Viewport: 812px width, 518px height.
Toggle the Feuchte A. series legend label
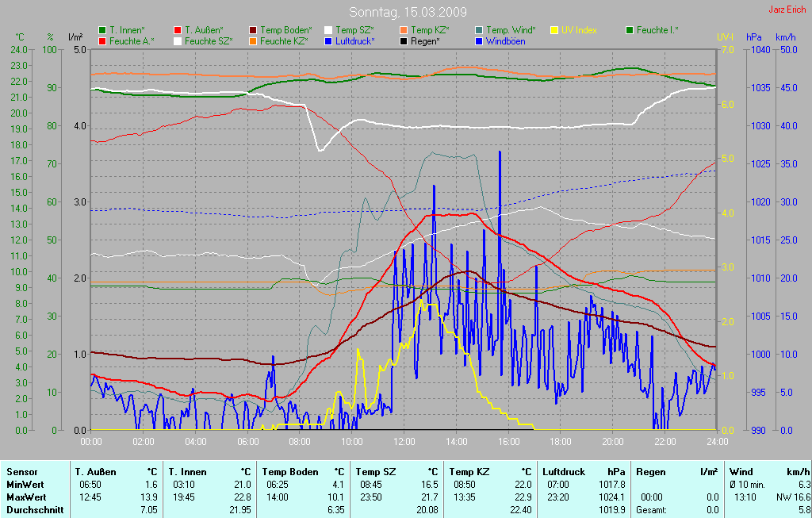tap(132, 40)
